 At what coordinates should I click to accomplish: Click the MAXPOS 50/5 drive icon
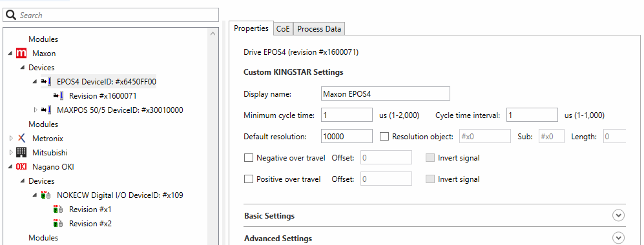coord(46,110)
